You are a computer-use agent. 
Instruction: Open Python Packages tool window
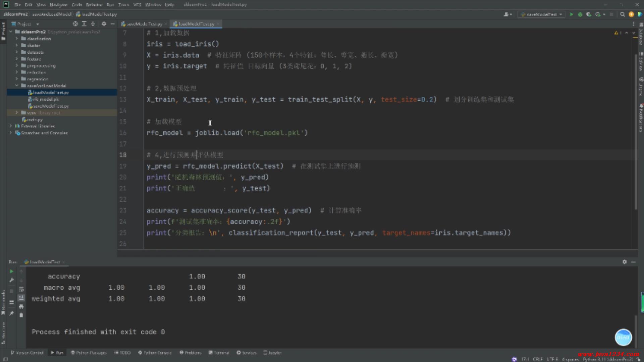pyautogui.click(x=89, y=353)
